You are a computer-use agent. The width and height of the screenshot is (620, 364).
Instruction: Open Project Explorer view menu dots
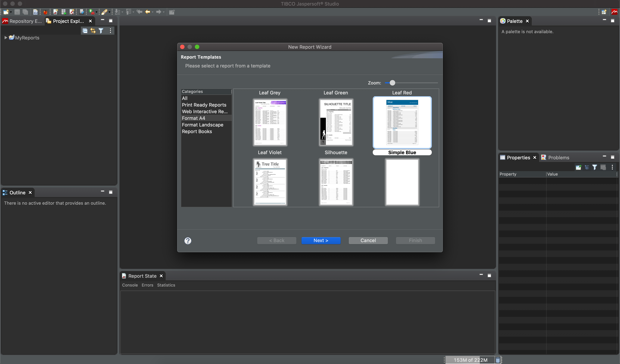click(x=110, y=31)
